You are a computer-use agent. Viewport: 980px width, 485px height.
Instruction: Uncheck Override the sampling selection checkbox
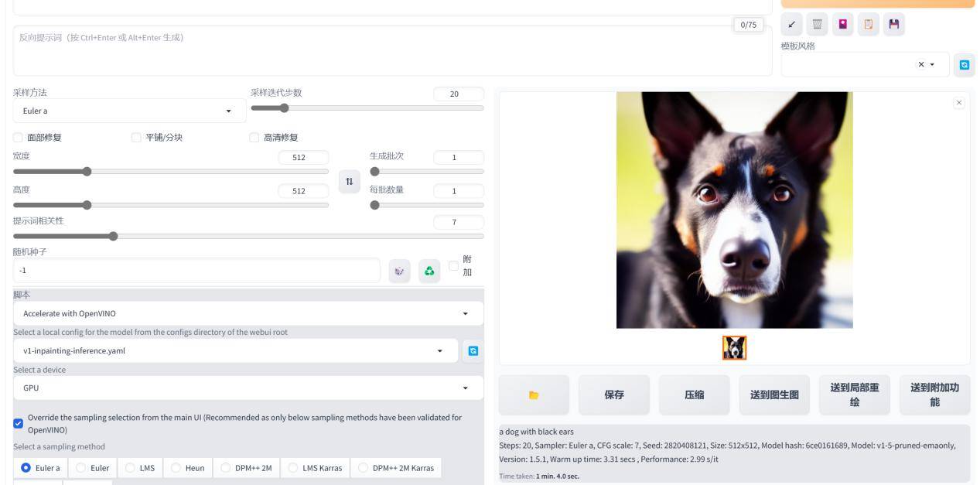click(x=18, y=423)
